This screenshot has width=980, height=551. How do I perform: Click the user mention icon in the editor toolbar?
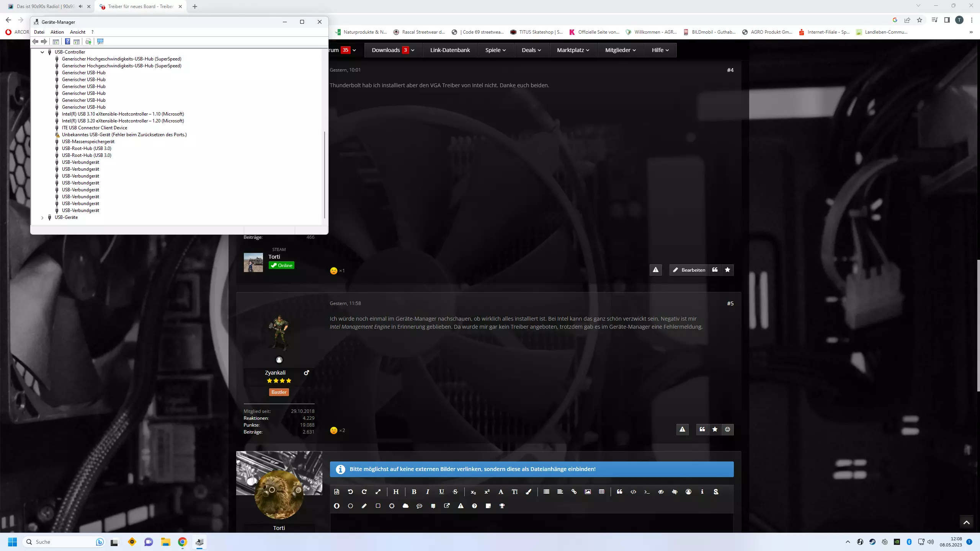688,492
